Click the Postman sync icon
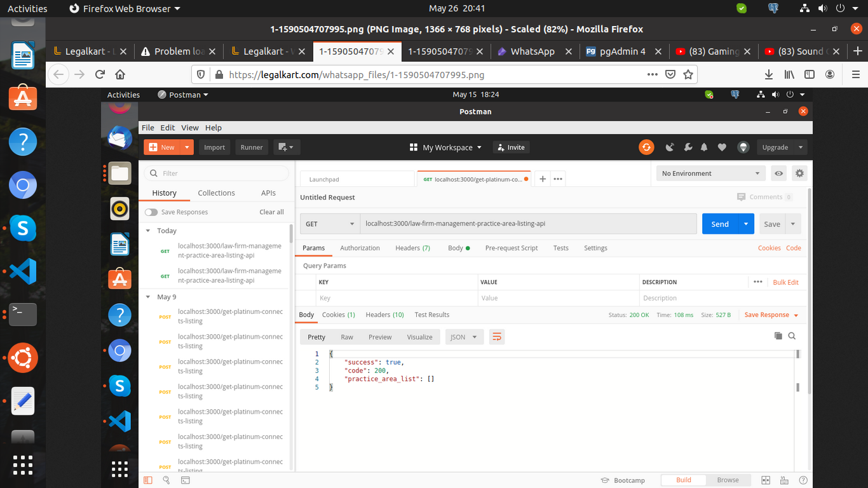This screenshot has height=488, width=868. [x=646, y=147]
